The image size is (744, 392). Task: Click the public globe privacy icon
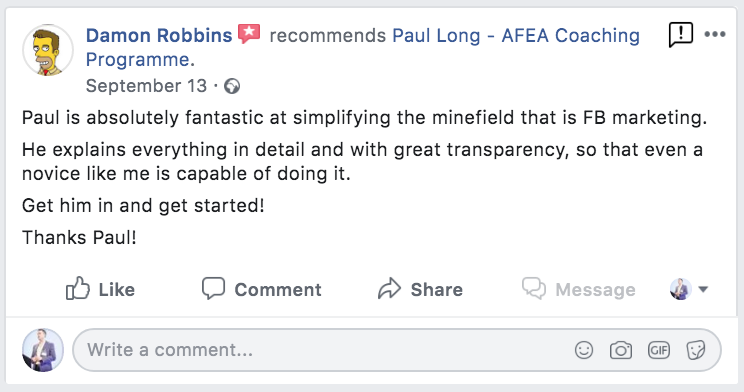click(x=232, y=86)
